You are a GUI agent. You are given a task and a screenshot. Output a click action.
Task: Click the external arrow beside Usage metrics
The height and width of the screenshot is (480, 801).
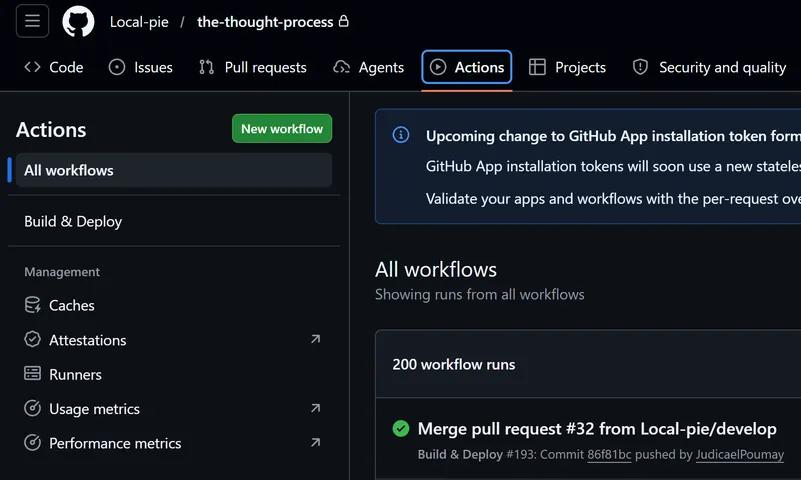pyautogui.click(x=316, y=408)
